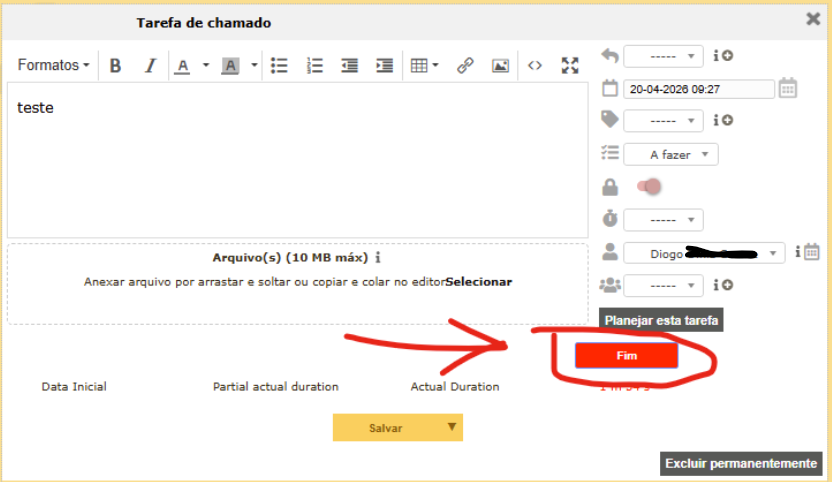Apply background highlight color icon

(x=230, y=66)
